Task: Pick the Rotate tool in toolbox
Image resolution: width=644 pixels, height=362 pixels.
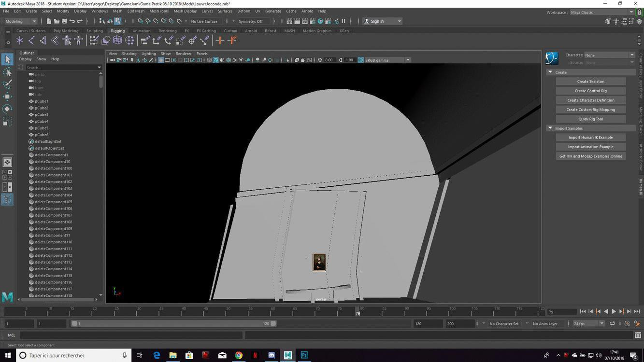Action: tap(7, 109)
